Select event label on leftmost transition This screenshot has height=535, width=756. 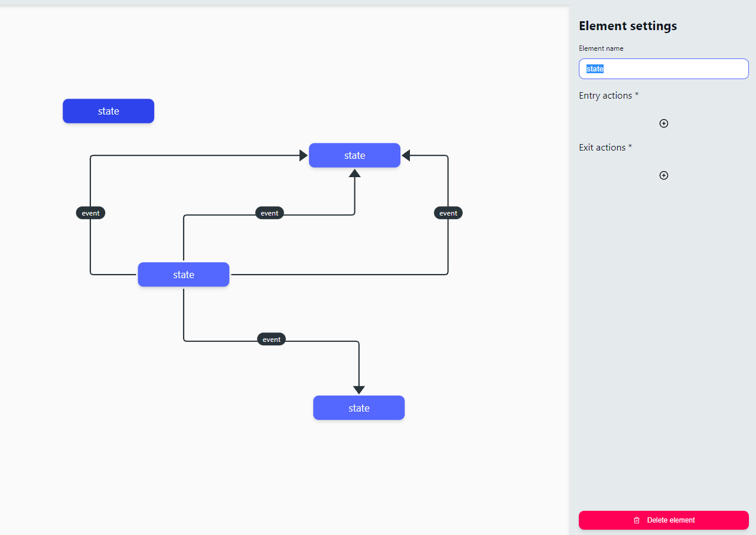90,213
